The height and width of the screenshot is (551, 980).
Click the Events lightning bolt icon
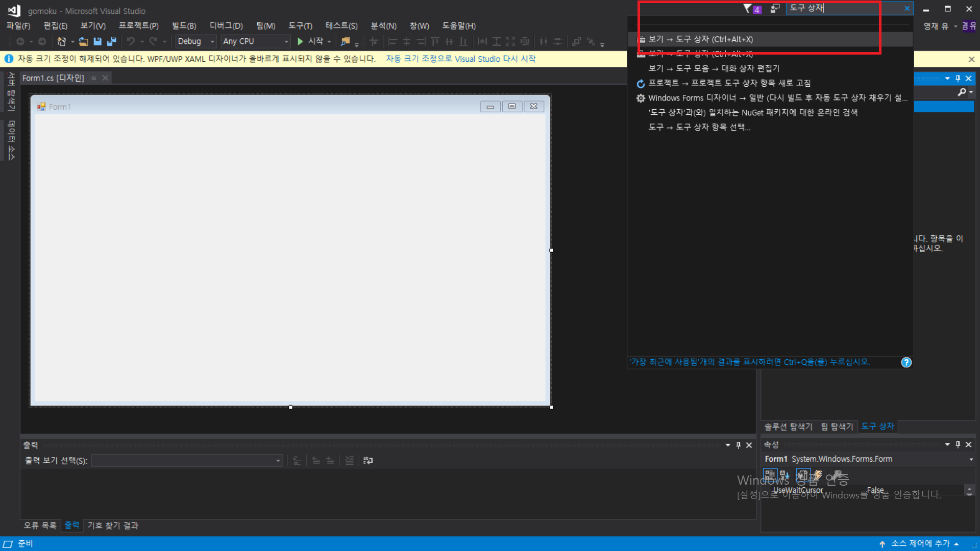[x=818, y=474]
